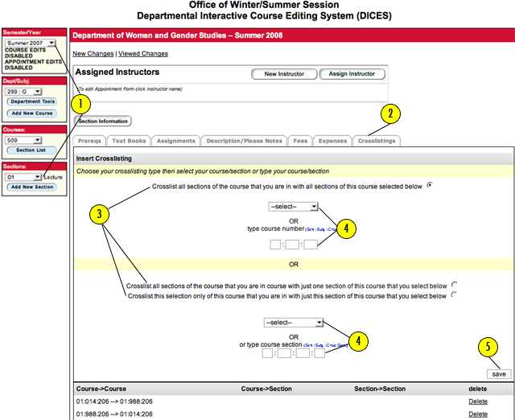
Task: Select radio: crosslist all sections with just one section
Action: pyautogui.click(x=454, y=284)
